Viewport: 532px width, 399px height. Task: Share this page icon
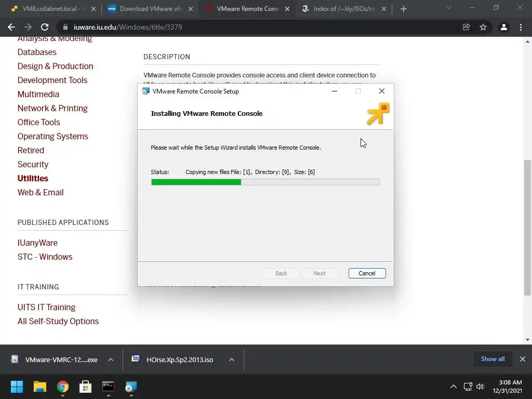tap(467, 27)
